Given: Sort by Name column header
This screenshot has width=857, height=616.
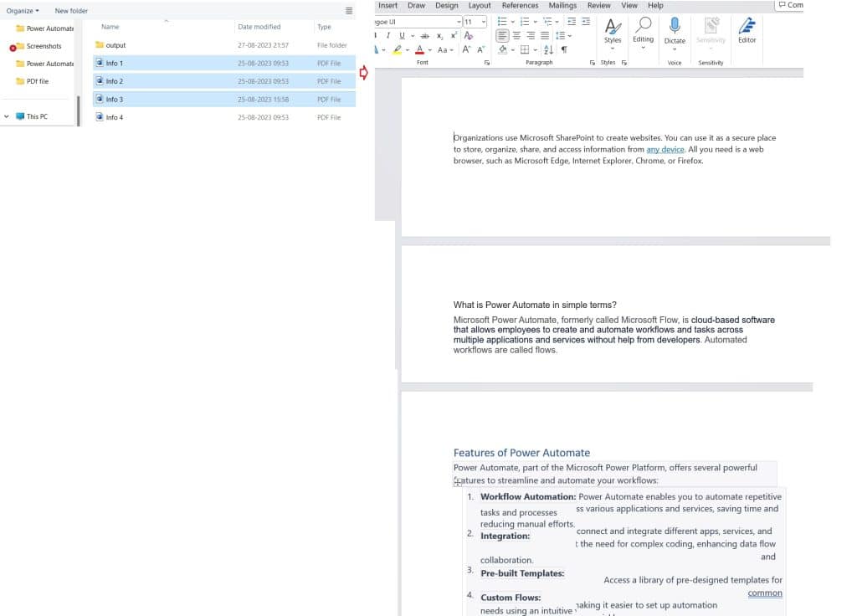Looking at the screenshot, I should coord(110,27).
